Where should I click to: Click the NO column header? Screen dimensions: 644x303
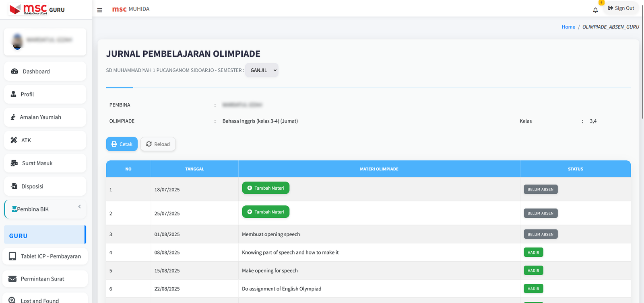point(128,169)
